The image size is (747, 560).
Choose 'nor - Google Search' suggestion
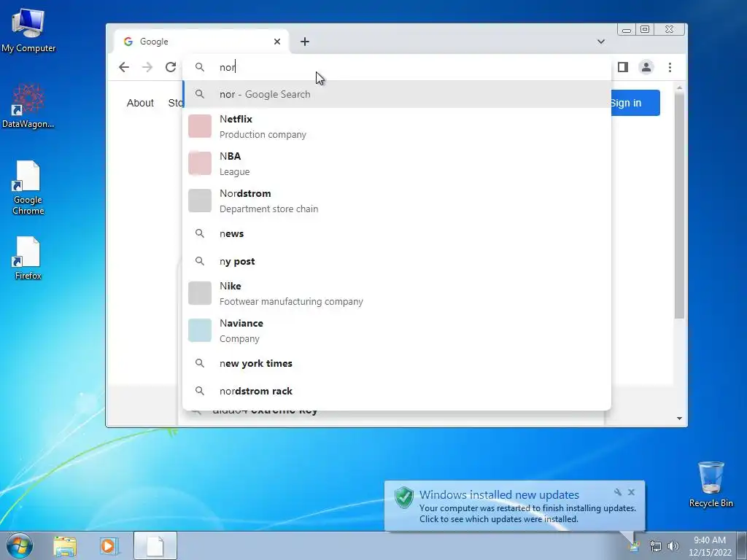point(396,94)
